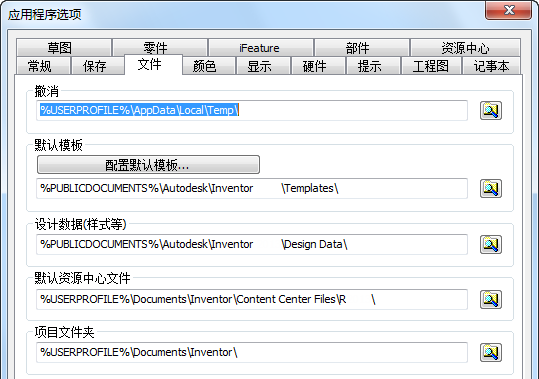Browse for the 设计数据 Design Data folder
539x379 pixels.
[491, 244]
